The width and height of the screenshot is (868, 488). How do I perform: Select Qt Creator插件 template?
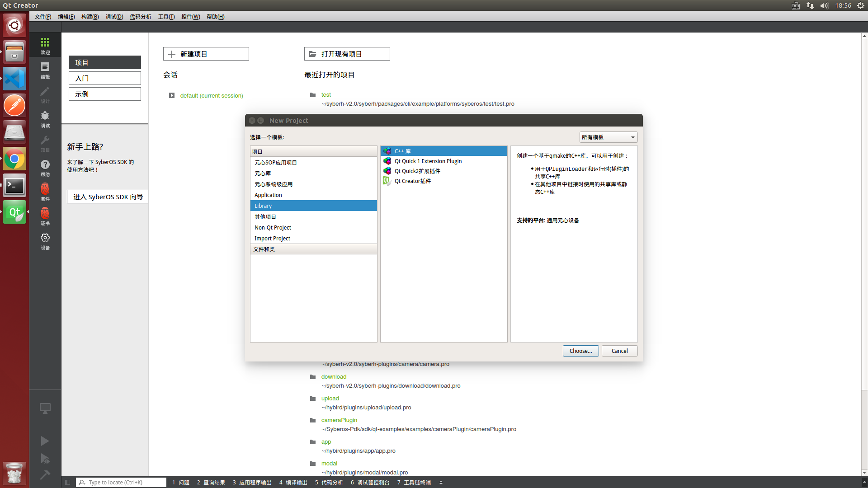(444, 181)
